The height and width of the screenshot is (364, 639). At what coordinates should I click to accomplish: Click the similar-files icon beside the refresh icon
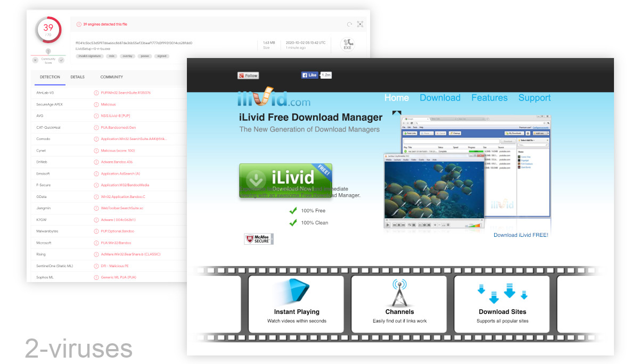[x=360, y=24]
